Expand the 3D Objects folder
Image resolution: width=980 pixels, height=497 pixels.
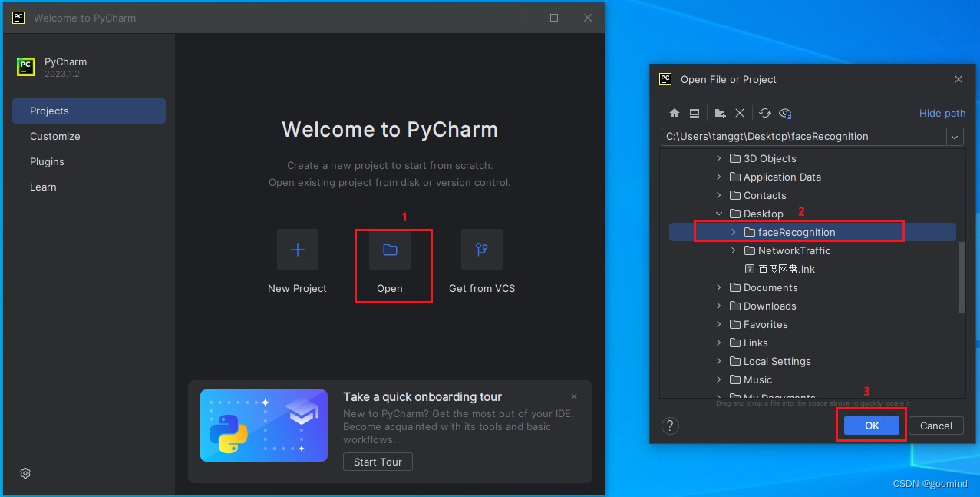719,158
